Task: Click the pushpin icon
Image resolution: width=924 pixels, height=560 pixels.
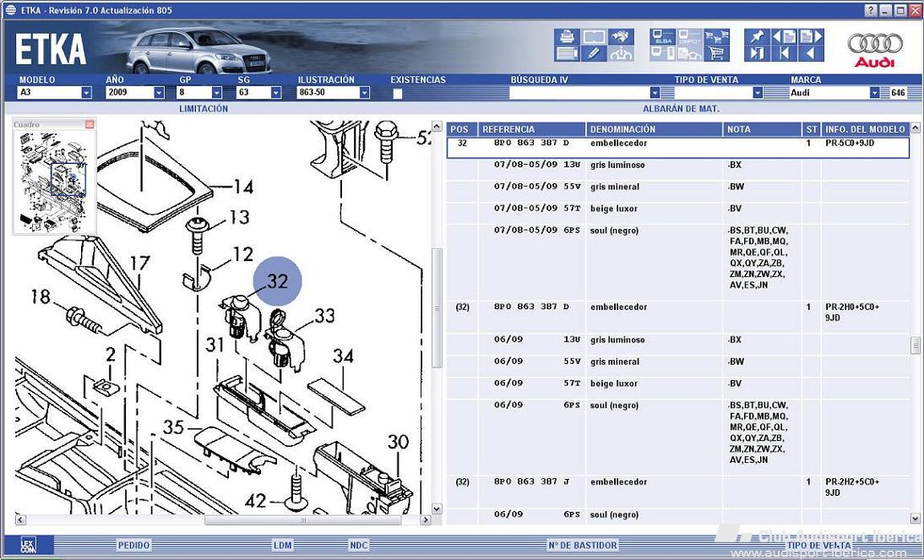Action: pos(757,36)
